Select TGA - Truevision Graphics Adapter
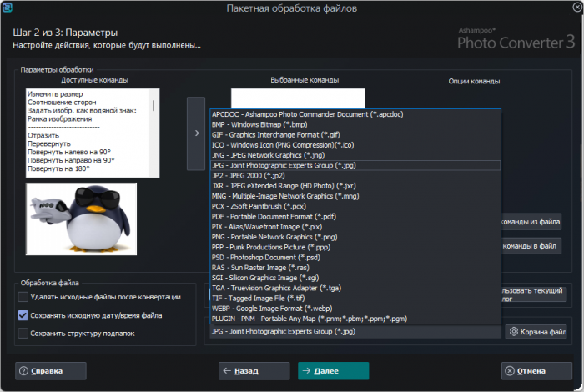Image resolution: width=584 pixels, height=392 pixels. pyautogui.click(x=355, y=288)
